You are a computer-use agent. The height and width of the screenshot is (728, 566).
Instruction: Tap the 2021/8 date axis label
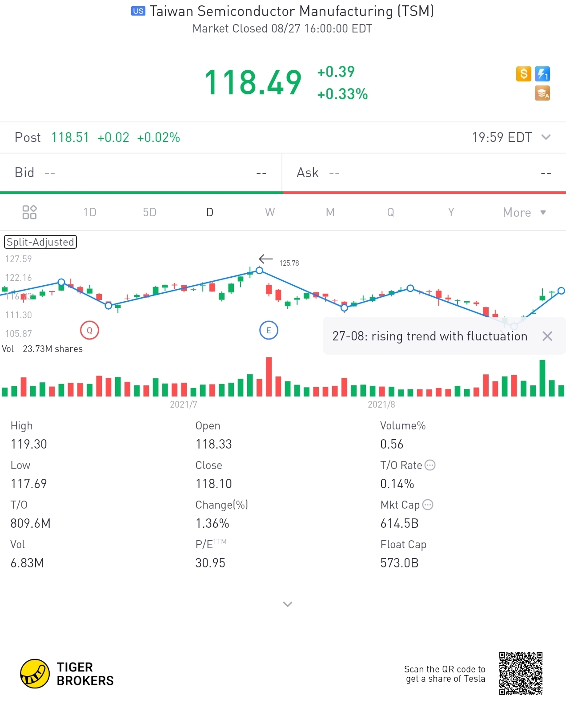(381, 404)
